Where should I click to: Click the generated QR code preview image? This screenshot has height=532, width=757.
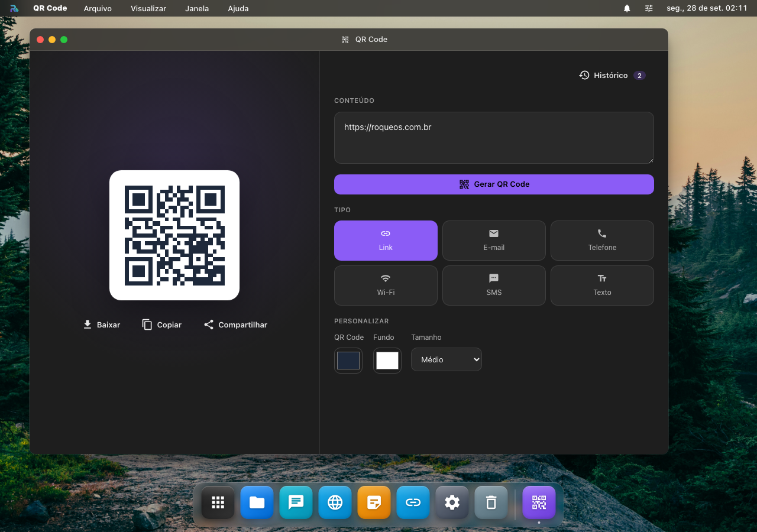click(174, 235)
